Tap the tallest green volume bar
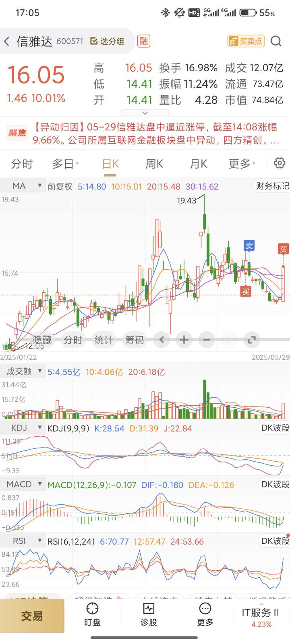 point(205,399)
